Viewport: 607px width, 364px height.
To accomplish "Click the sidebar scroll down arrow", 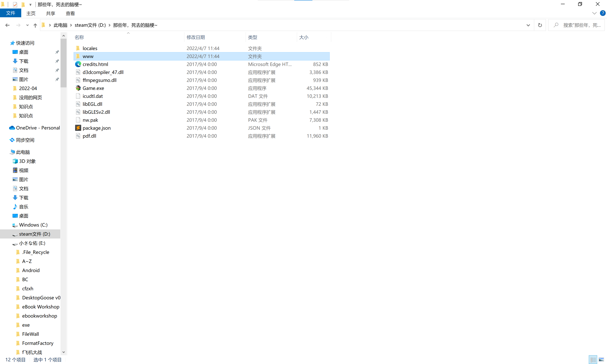I will (64, 352).
